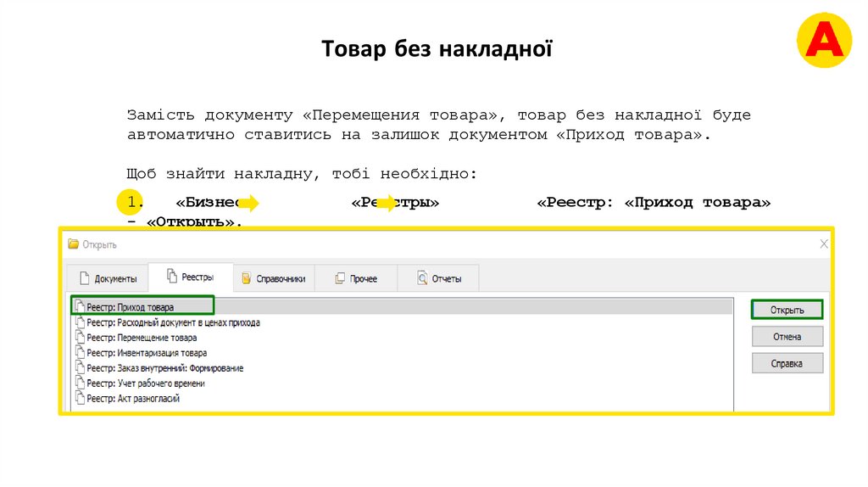Click the folder icon in dialog title
The width and height of the screenshot is (868, 487).
73,243
